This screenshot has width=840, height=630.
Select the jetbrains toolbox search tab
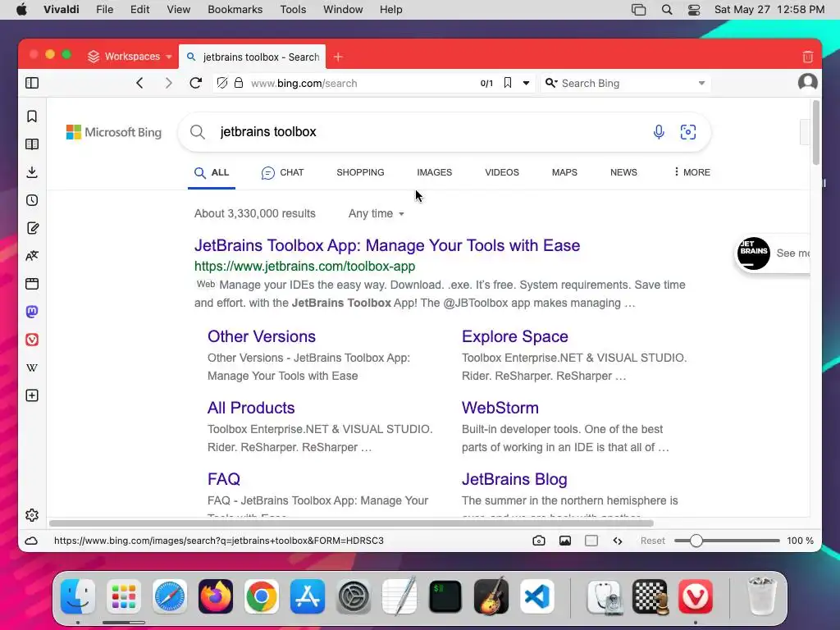click(253, 57)
